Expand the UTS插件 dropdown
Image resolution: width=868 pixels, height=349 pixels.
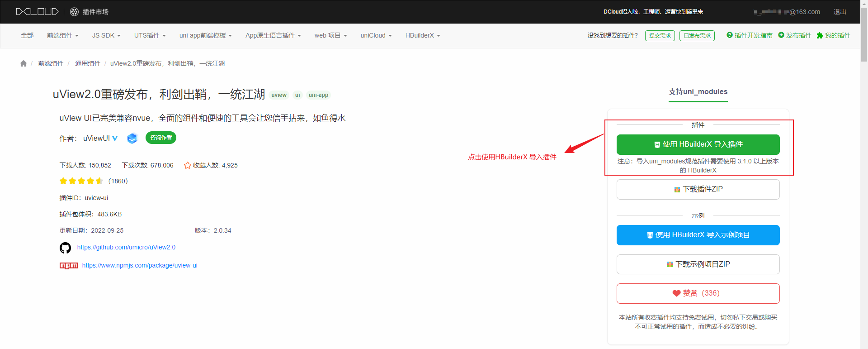click(x=150, y=35)
